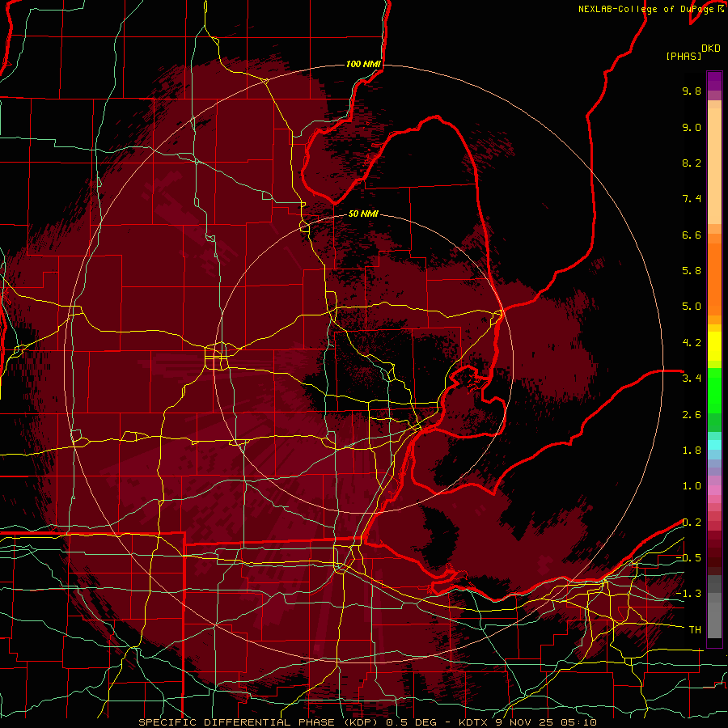Viewport: 728px width, 728px height.
Task: Click the TH threshold label on scale
Action: click(695, 630)
